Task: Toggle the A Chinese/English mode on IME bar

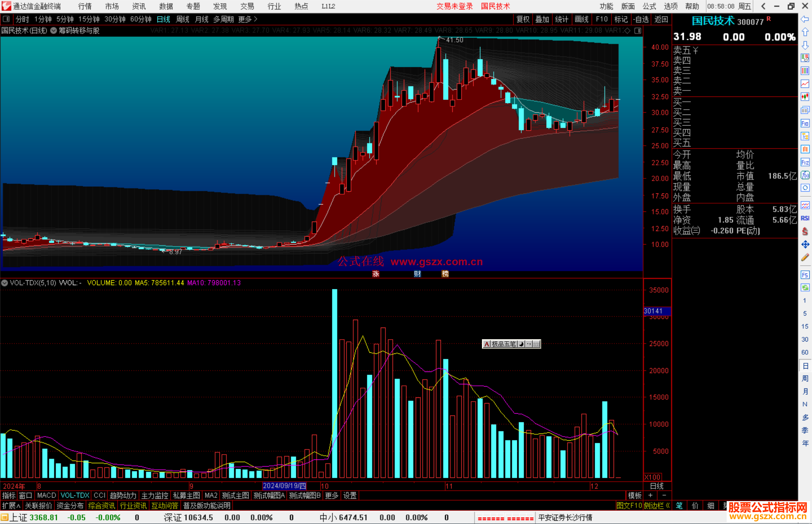Action: 487,344
